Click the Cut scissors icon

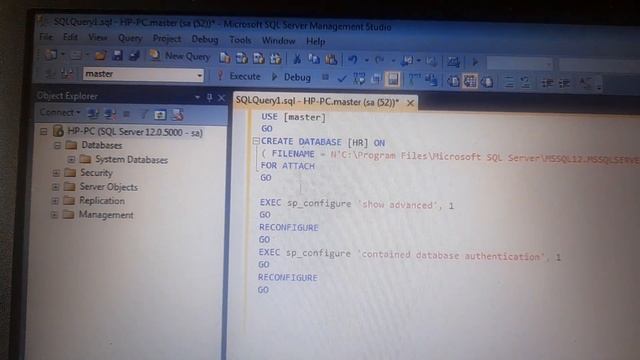297,59
